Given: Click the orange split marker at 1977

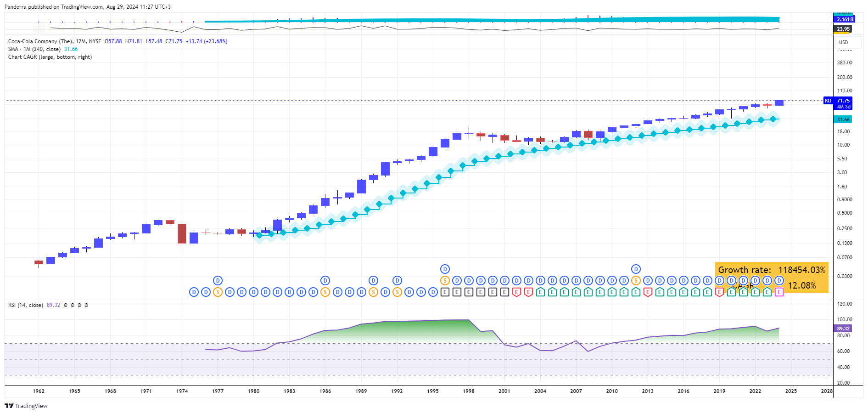Looking at the screenshot, I should point(218,292).
